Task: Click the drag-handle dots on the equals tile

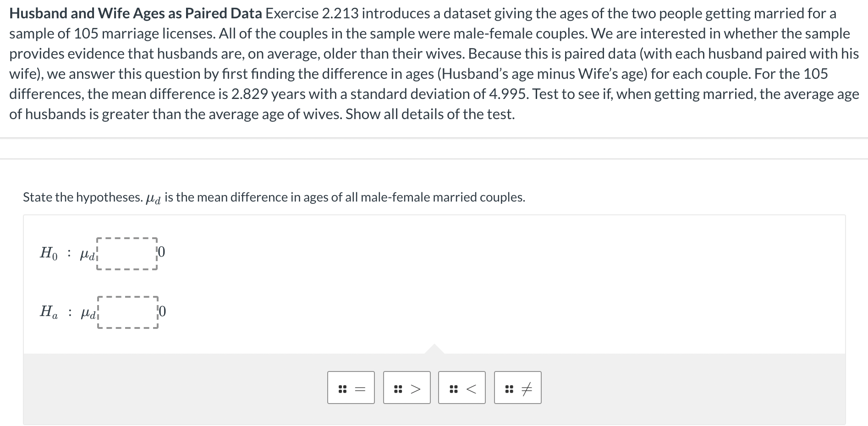Action: click(343, 388)
